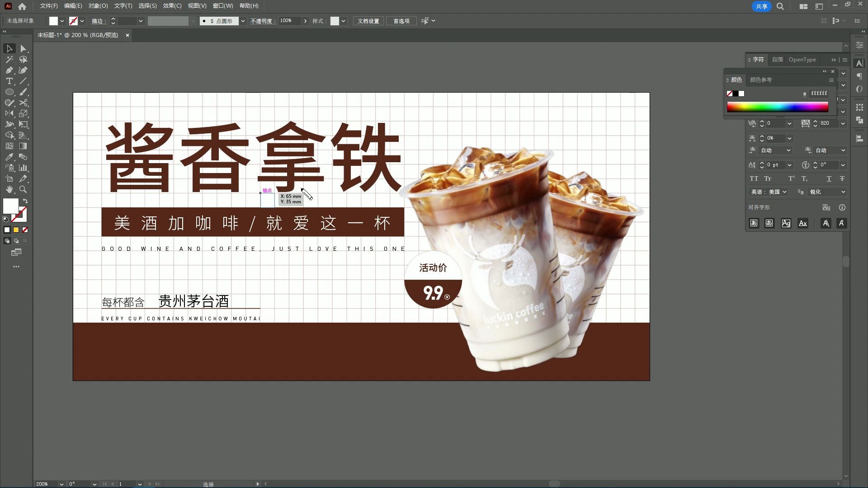Select the Lasso tool

point(24,59)
